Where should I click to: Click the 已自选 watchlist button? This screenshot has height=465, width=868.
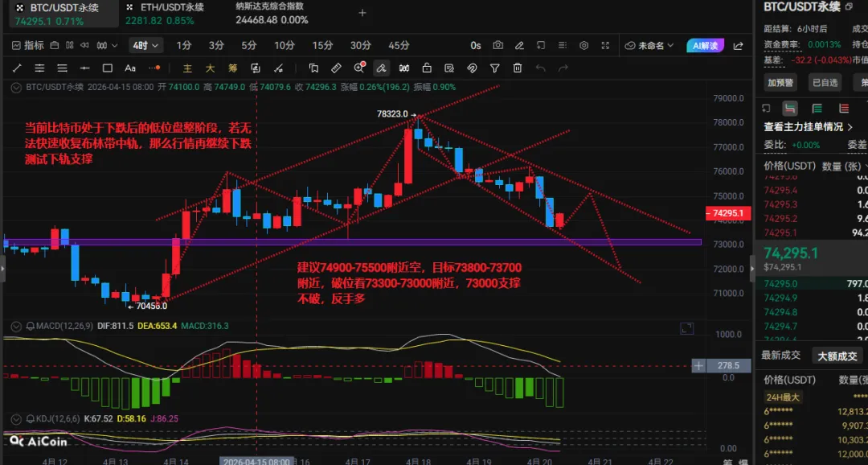[825, 83]
